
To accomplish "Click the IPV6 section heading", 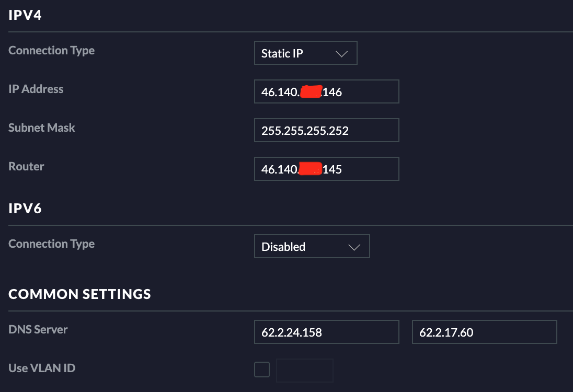I will click(25, 209).
